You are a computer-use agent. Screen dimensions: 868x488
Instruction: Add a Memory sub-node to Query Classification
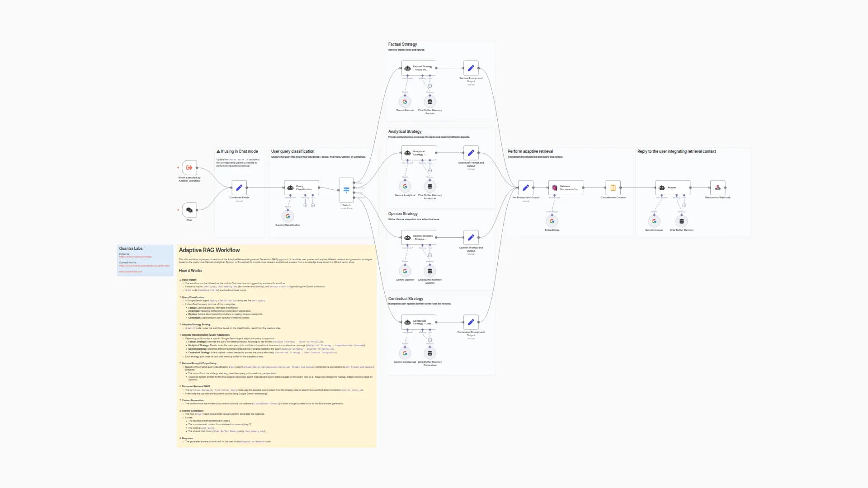click(x=305, y=206)
